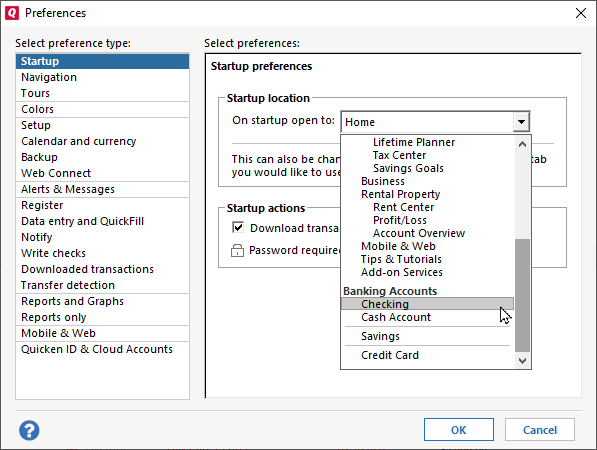The width and height of the screenshot is (597, 450).
Task: Open Alerts & Messages preferences
Action: [x=102, y=189]
